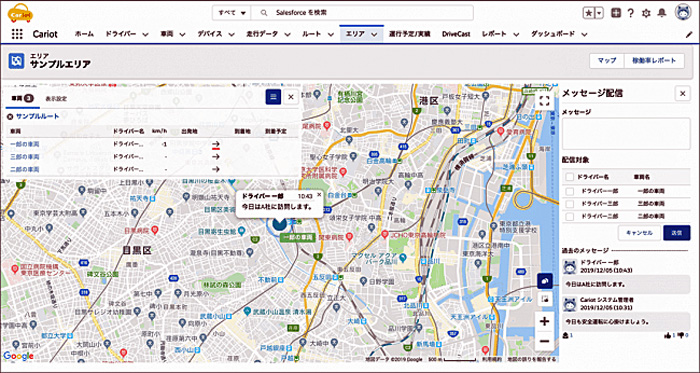
Task: Click the 稼働率レポート button
Action: pos(654,61)
